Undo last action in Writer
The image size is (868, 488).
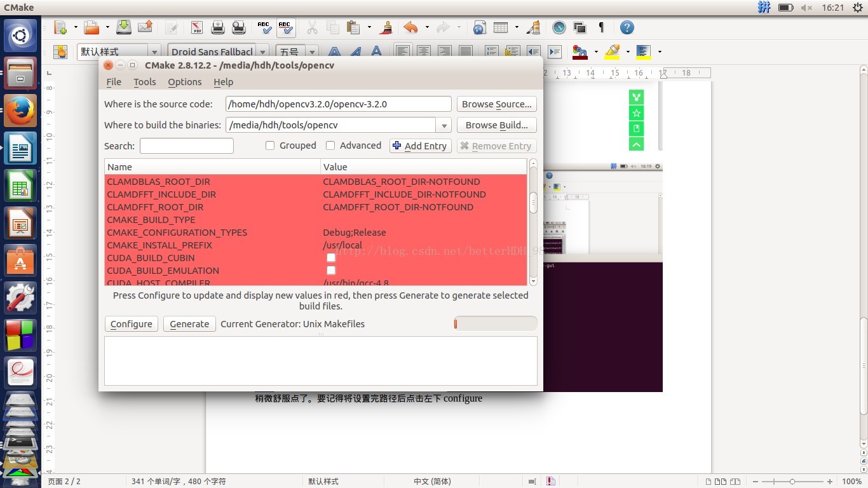[x=411, y=27]
